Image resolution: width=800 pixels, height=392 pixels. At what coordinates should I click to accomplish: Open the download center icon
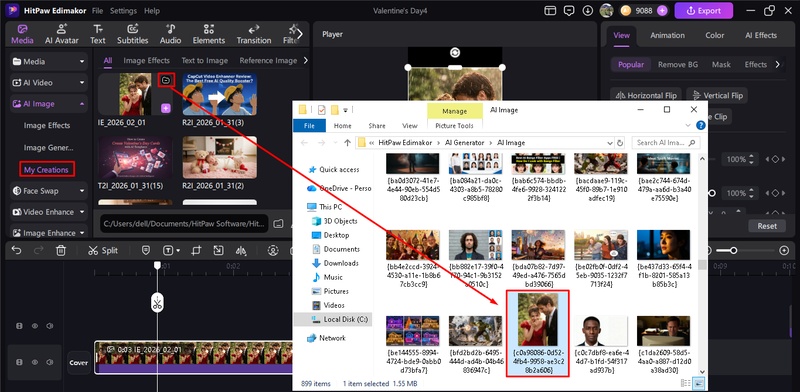(x=588, y=10)
